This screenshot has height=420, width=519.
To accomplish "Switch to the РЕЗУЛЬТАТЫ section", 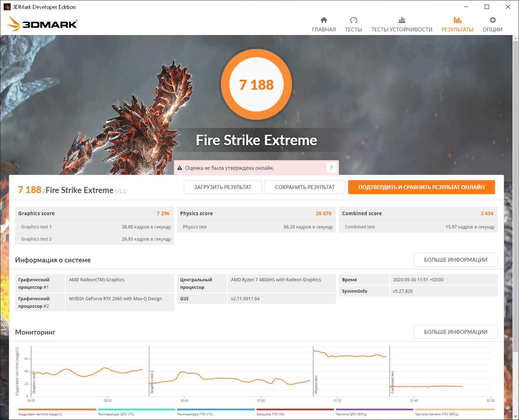I will click(x=457, y=25).
